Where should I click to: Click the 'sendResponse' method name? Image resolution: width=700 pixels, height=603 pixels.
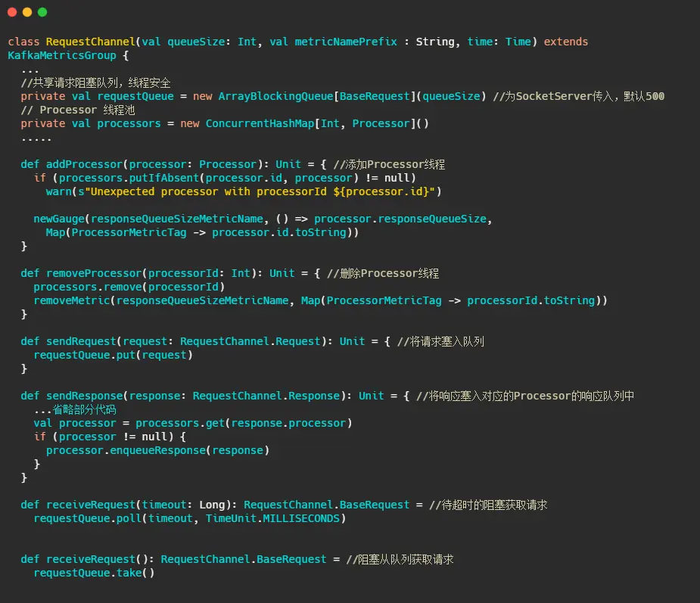point(84,396)
